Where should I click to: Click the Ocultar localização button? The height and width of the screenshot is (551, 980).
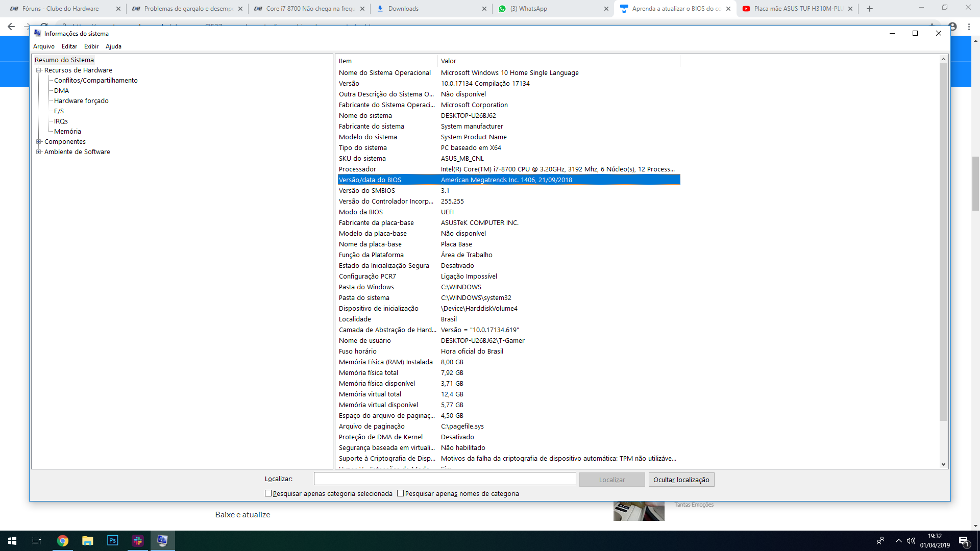[681, 480]
